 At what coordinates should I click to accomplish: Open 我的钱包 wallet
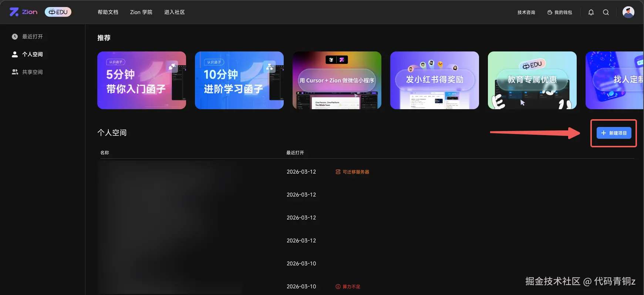coord(560,12)
